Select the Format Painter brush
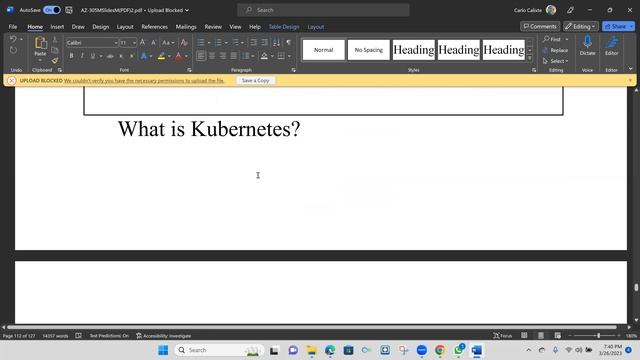Screen dimensions: 640x360 [55, 60]
